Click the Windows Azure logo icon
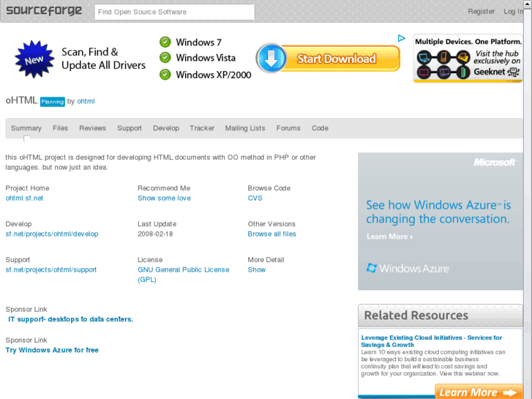532x399 pixels. point(372,268)
